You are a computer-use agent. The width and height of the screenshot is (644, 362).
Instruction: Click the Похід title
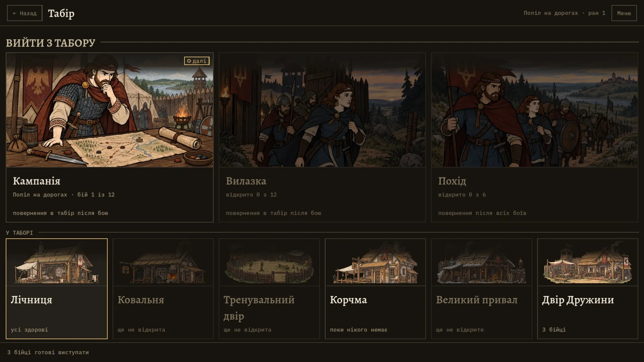pyautogui.click(x=452, y=181)
